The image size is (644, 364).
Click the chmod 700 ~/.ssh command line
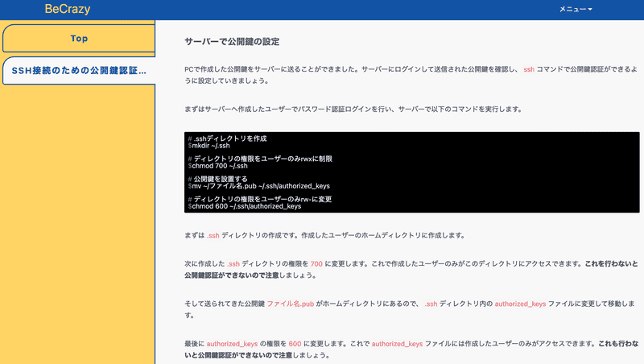point(217,166)
